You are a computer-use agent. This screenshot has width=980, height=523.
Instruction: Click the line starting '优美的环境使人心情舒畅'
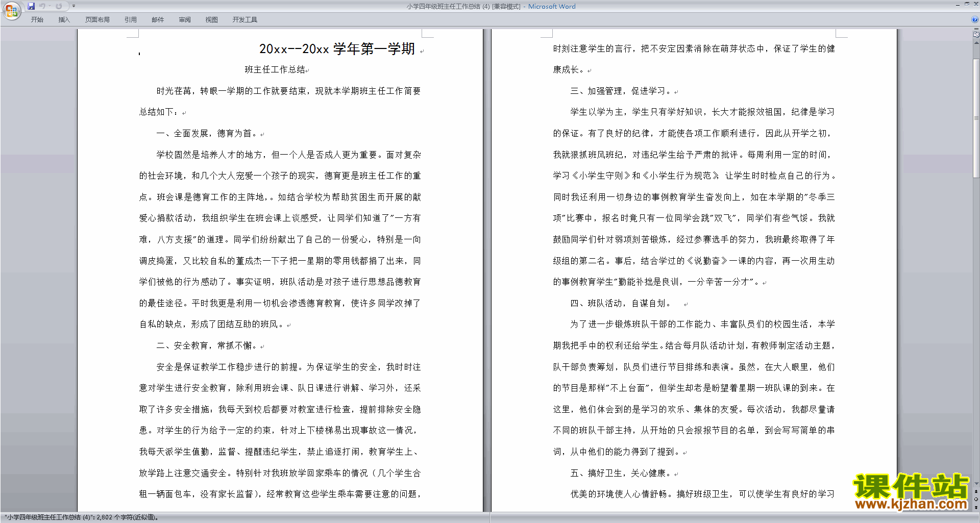point(702,494)
